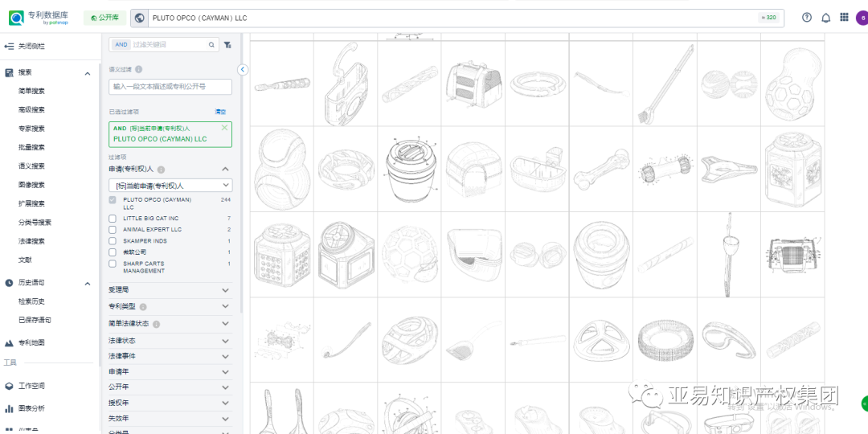
Task: Click the AND operator tag in filter box
Action: point(121,45)
